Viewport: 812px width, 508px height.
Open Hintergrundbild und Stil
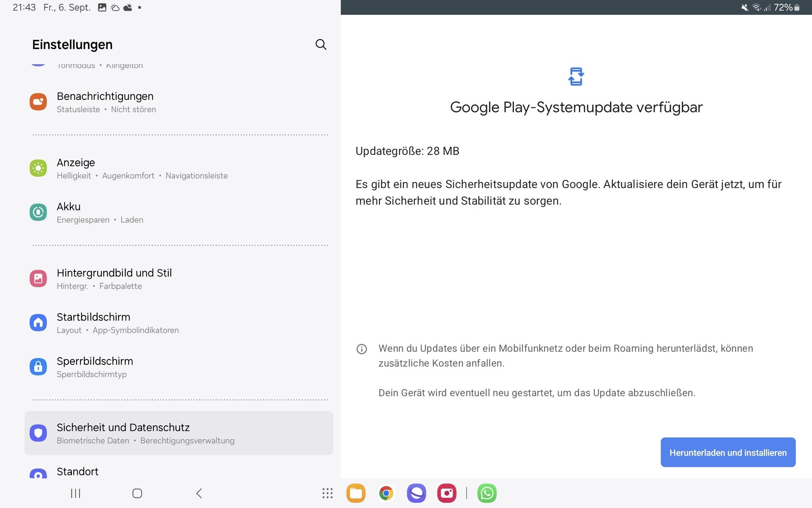(114, 279)
